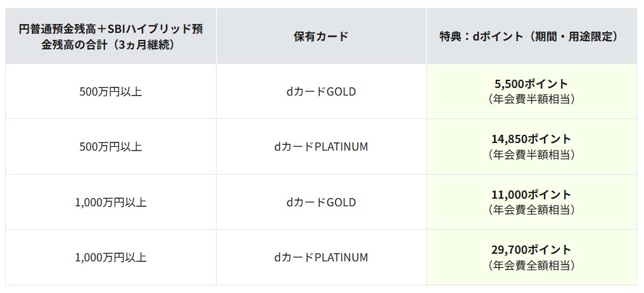Viewport: 644px width, 293px height.
Task: Select second row 500万円以上 balance cell
Action: click(x=110, y=147)
